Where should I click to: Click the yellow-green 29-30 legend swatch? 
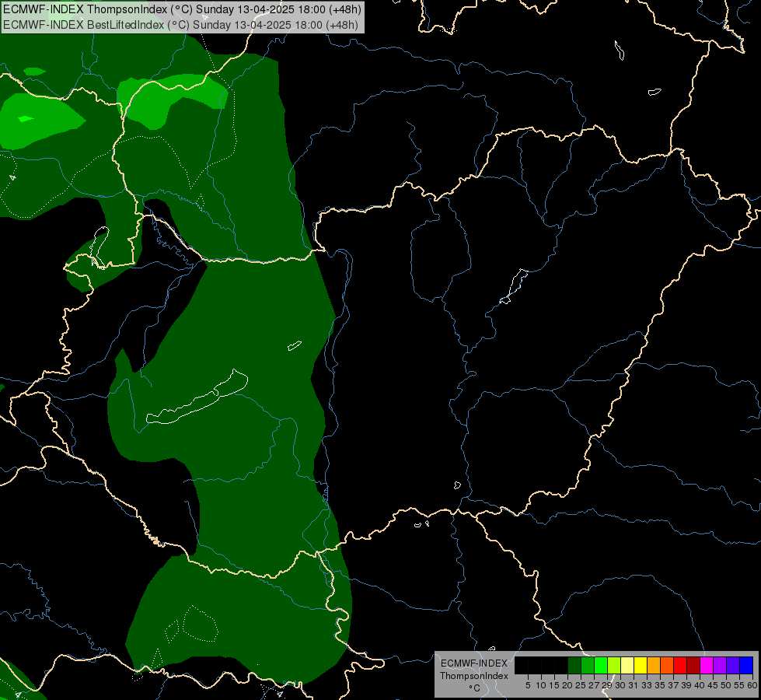614,665
